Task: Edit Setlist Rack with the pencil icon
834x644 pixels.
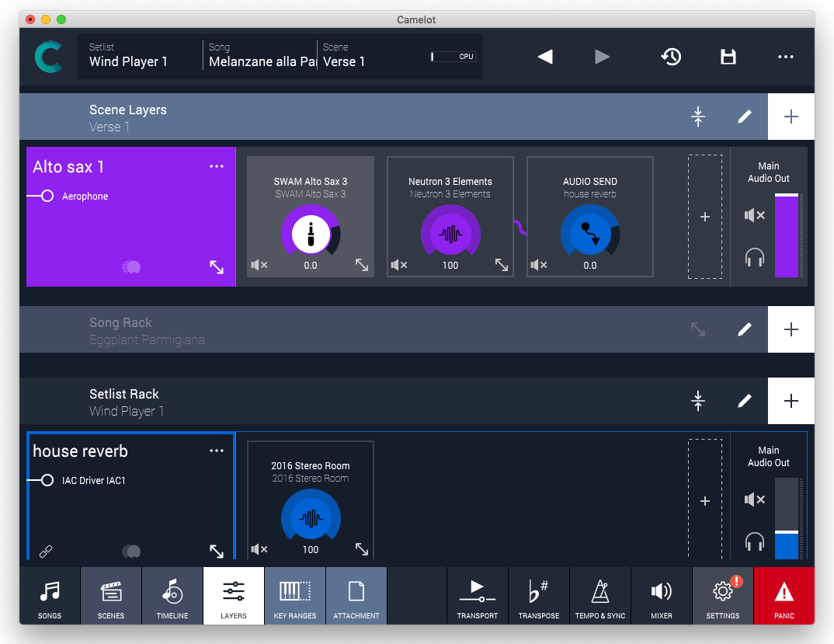Action: click(x=745, y=401)
